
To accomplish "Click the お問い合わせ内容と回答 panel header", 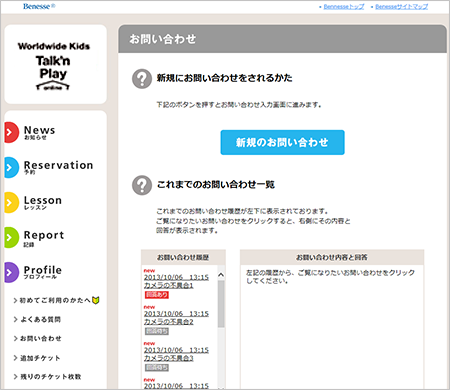I will 332,257.
